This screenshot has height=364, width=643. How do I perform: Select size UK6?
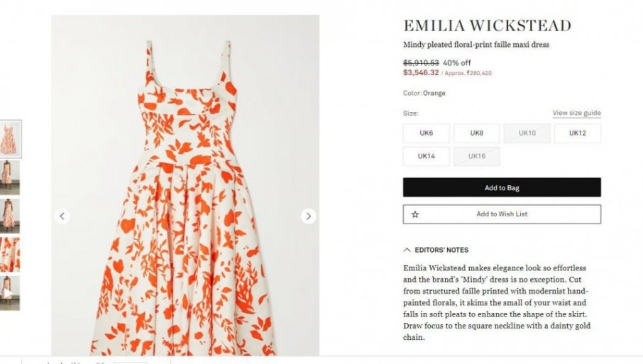click(426, 133)
